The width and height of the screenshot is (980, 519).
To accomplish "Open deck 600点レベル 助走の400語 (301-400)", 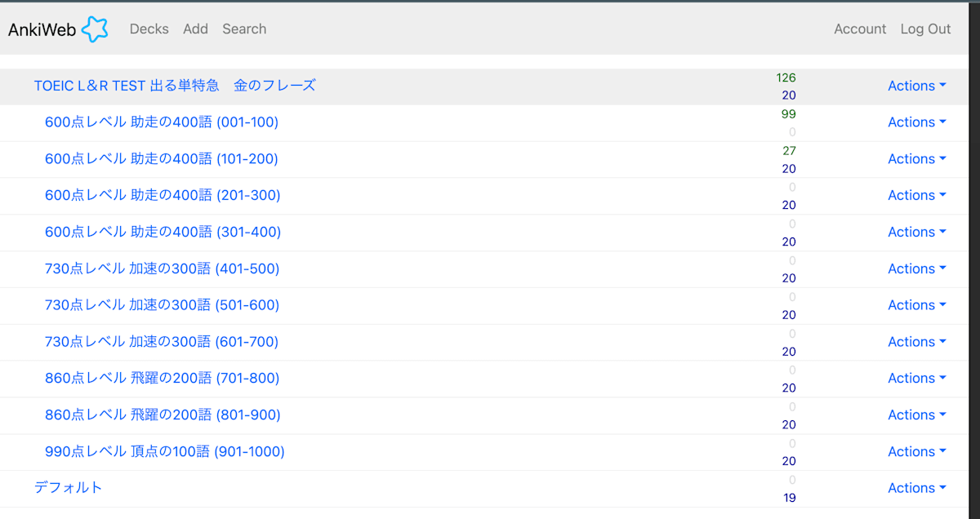I will point(163,232).
